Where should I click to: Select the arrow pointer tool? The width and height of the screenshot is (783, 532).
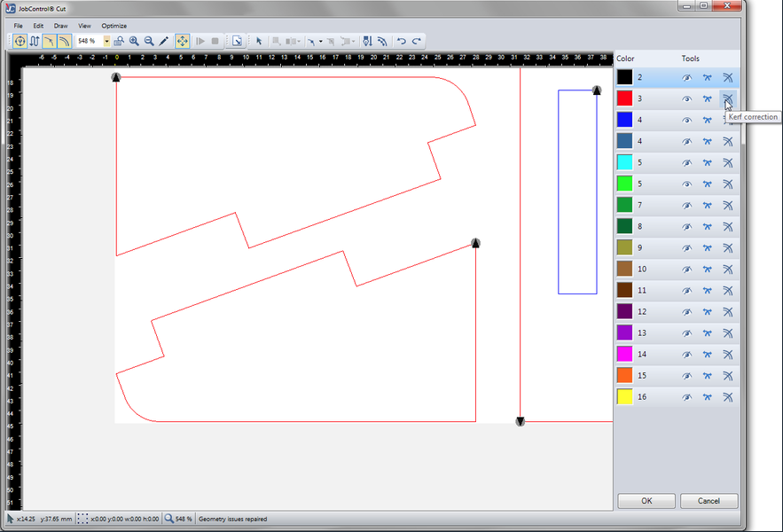tap(259, 41)
